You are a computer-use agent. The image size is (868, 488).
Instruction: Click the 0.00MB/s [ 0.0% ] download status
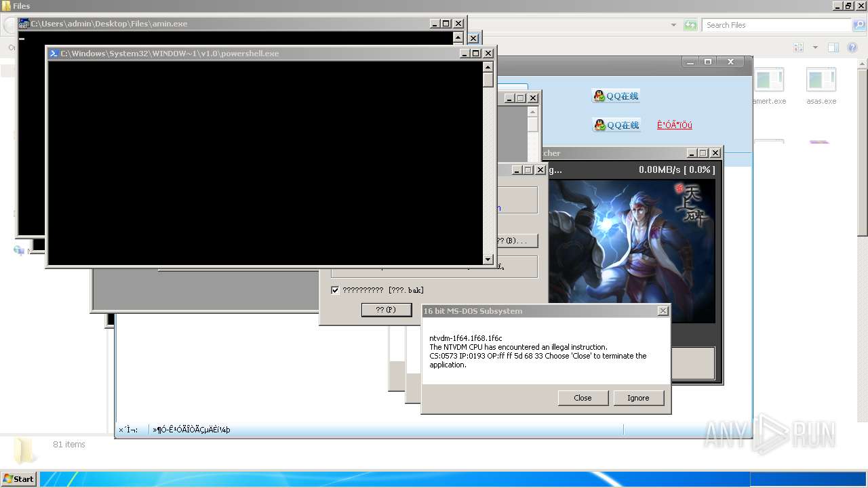tap(676, 169)
